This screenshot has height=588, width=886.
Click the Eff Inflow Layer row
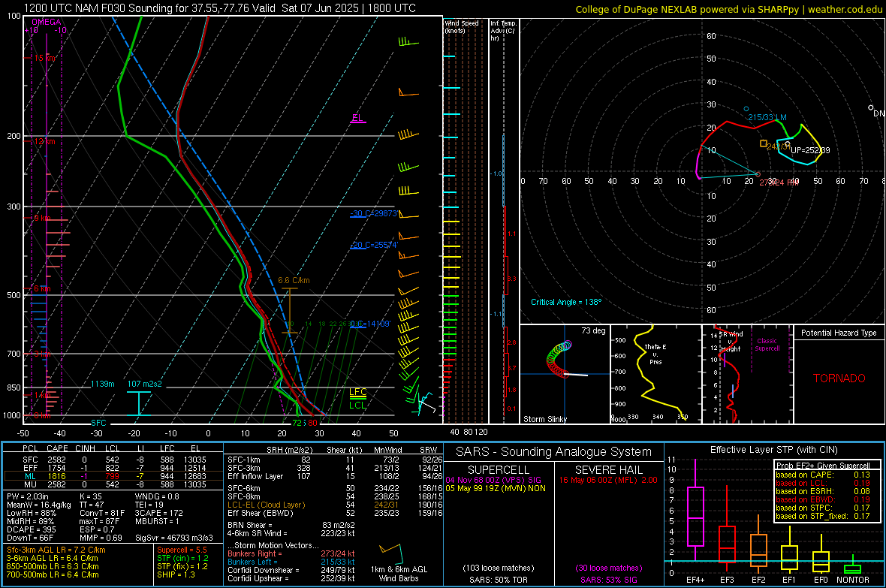(x=335, y=476)
